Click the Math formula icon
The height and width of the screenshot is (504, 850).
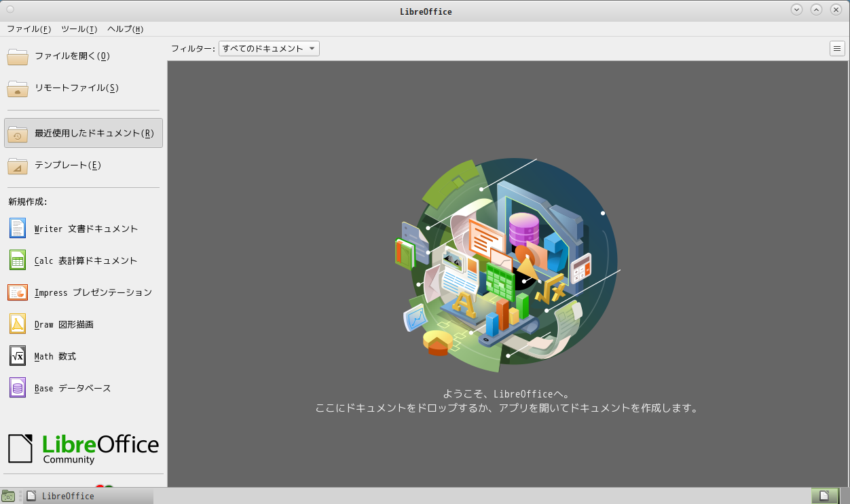pos(18,356)
